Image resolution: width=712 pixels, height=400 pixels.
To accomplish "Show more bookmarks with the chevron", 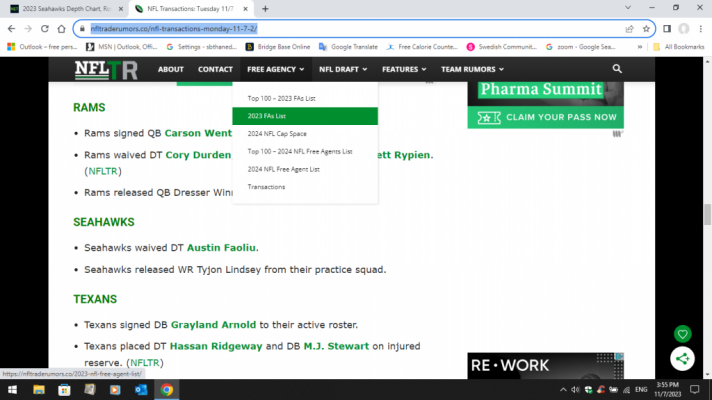I will [x=640, y=47].
